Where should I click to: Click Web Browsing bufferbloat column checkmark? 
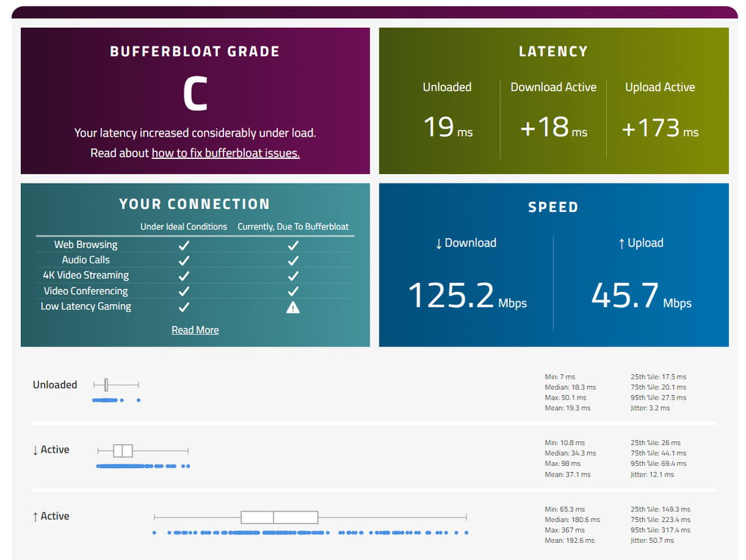[293, 245]
